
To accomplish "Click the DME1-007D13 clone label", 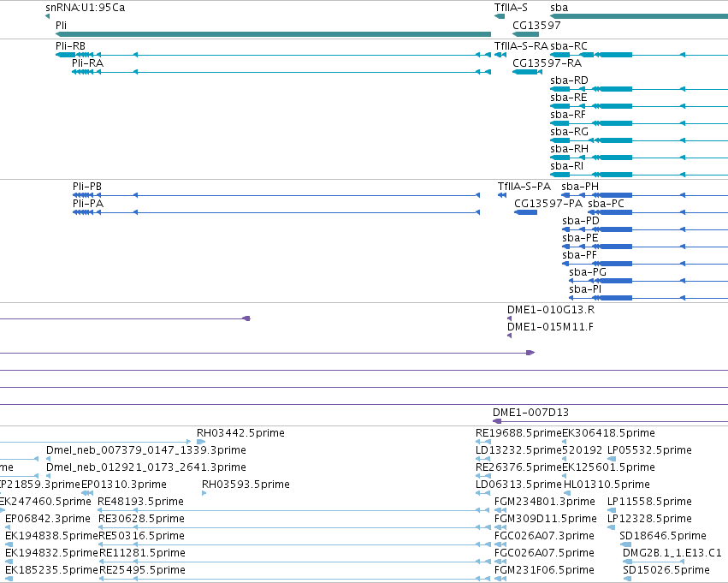I will (x=530, y=413).
